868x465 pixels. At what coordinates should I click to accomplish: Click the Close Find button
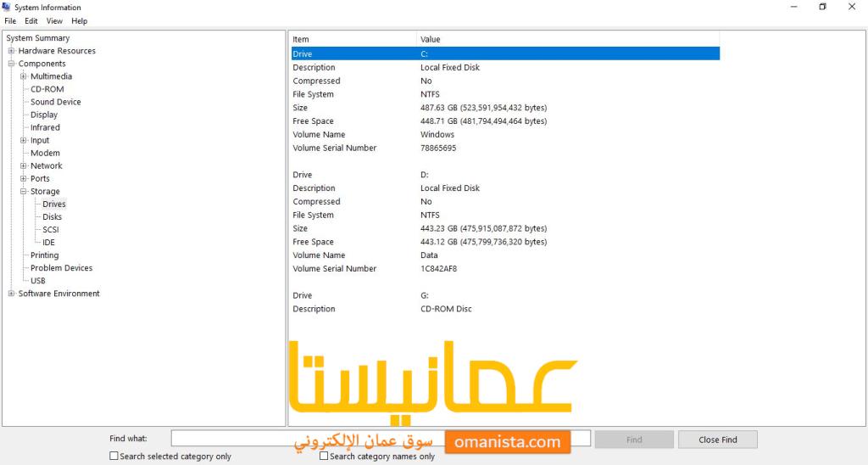[x=717, y=440]
